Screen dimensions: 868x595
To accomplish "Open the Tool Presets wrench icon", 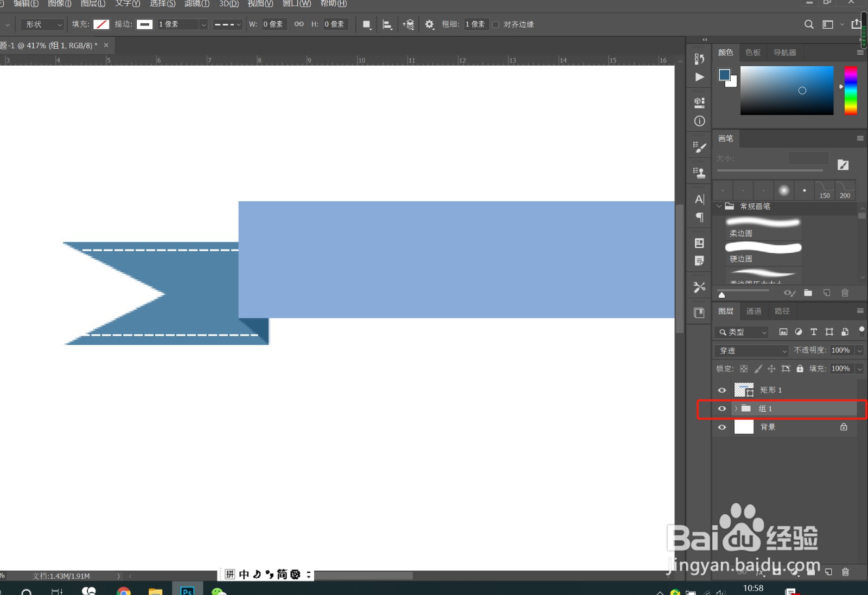I will click(x=699, y=287).
